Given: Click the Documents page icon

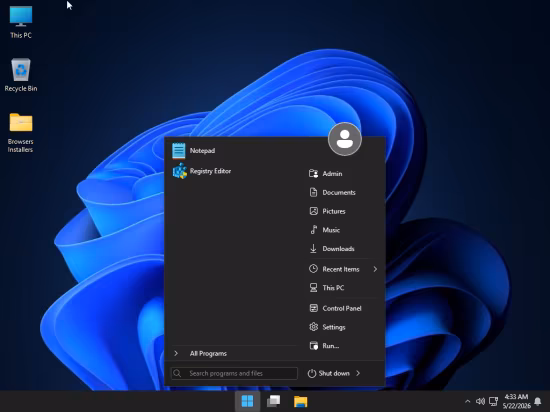Looking at the screenshot, I should [x=313, y=193].
